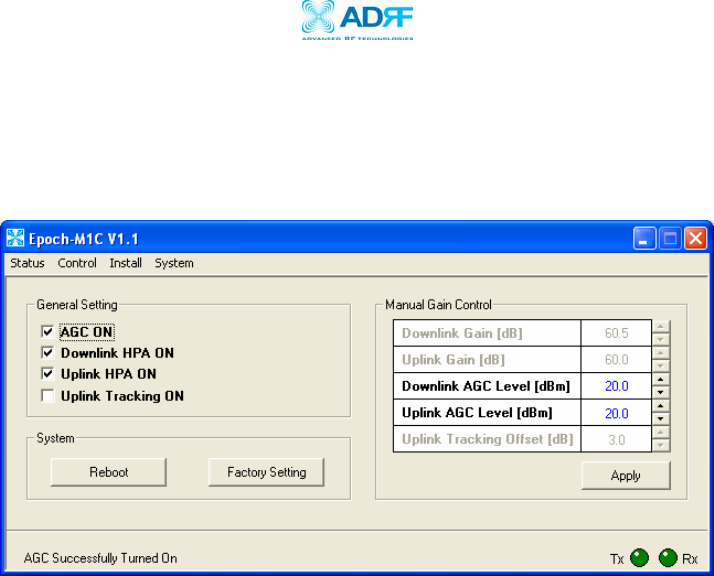Click the Downlink AGC Level value 20.0
The image size is (714, 576).
pos(617,386)
